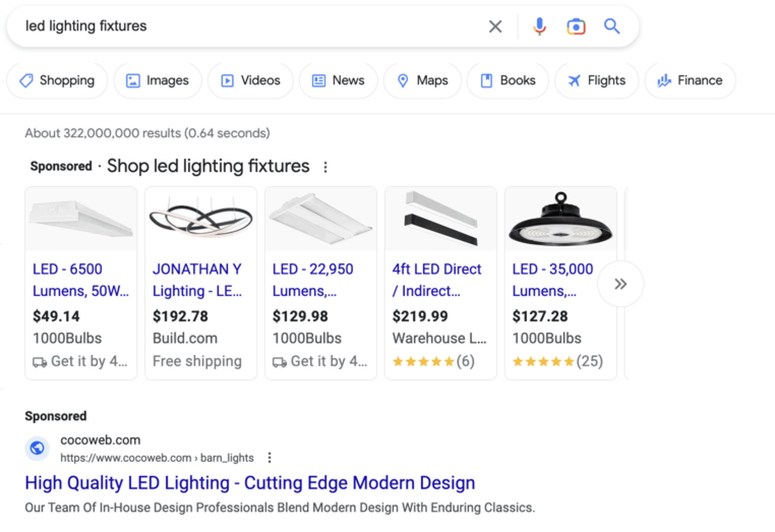The width and height of the screenshot is (775, 532).
Task: Go to the Maps filter
Action: (423, 80)
